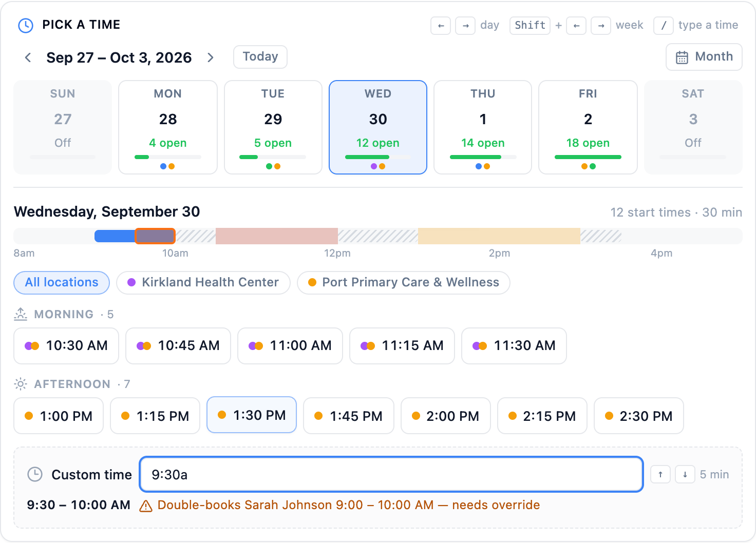This screenshot has height=543, width=756.
Task: Pick the 11:30 AM slot
Action: pyautogui.click(x=514, y=346)
